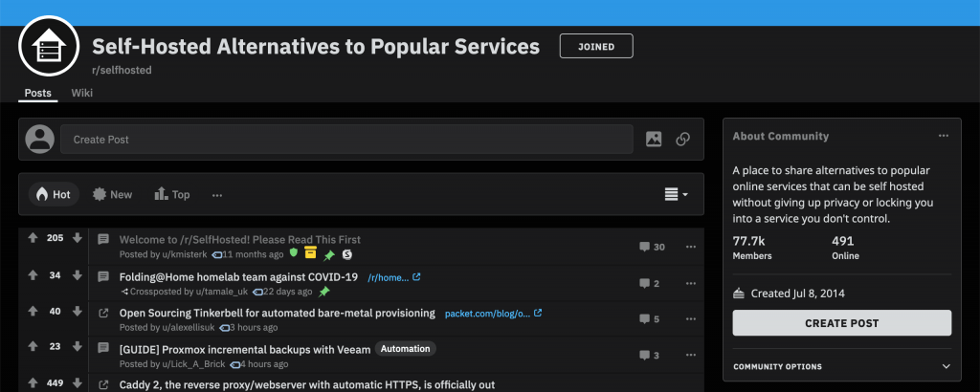Upvote the Open Sourcing Tinkerbell post
980x392 pixels.
(33, 311)
